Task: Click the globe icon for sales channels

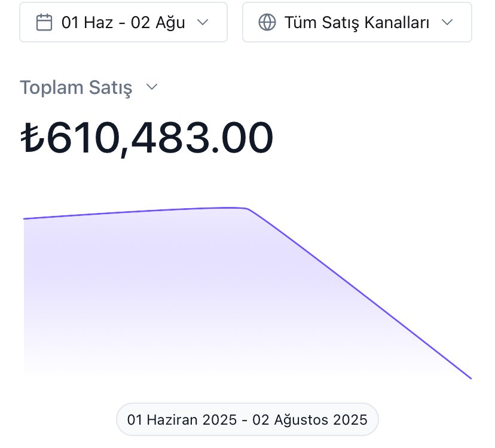Action: tap(267, 22)
